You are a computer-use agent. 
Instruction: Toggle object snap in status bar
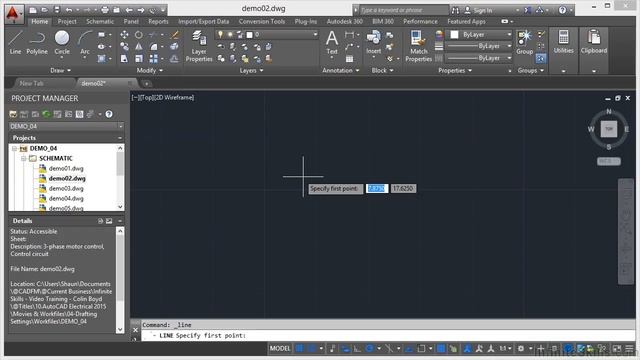421,349
